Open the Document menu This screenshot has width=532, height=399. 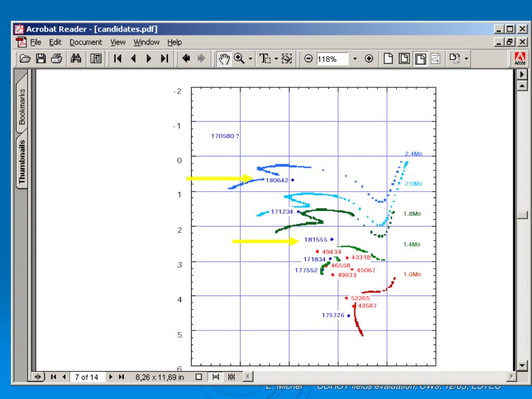tap(86, 43)
